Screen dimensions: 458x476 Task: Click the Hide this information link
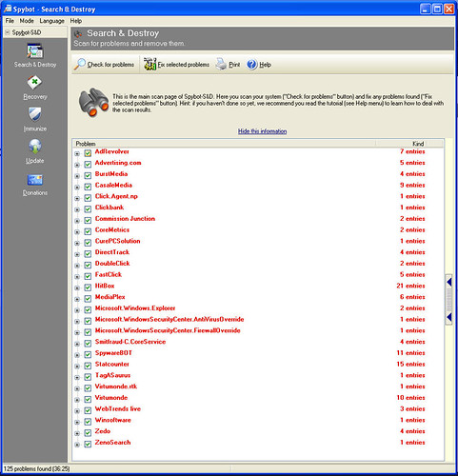(263, 131)
